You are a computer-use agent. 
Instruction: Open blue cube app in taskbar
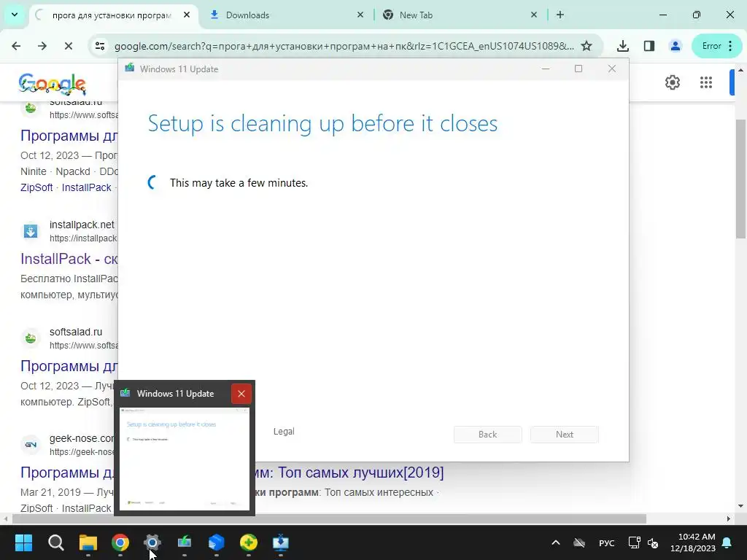[x=216, y=542]
